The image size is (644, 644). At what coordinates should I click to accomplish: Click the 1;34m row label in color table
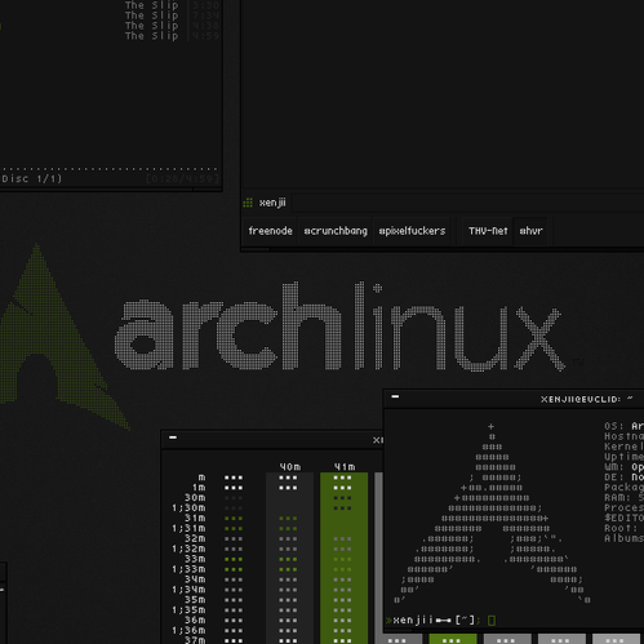pyautogui.click(x=189, y=589)
